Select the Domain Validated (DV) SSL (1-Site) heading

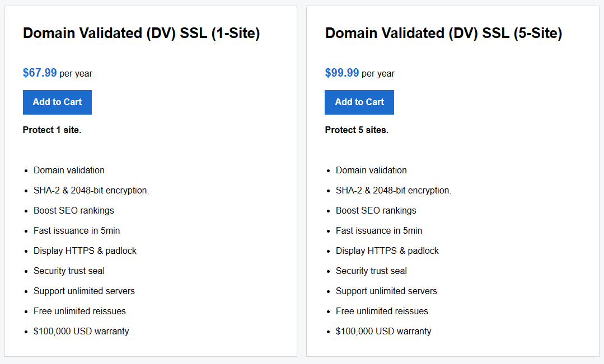141,33
